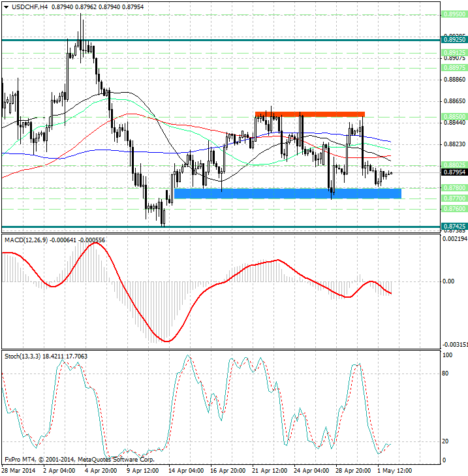
Task: Click the 0.88860 price axis value
Action: (x=454, y=80)
